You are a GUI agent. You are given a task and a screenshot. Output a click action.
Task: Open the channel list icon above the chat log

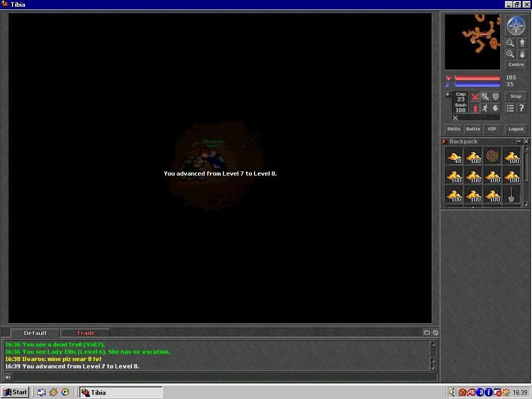point(427,333)
